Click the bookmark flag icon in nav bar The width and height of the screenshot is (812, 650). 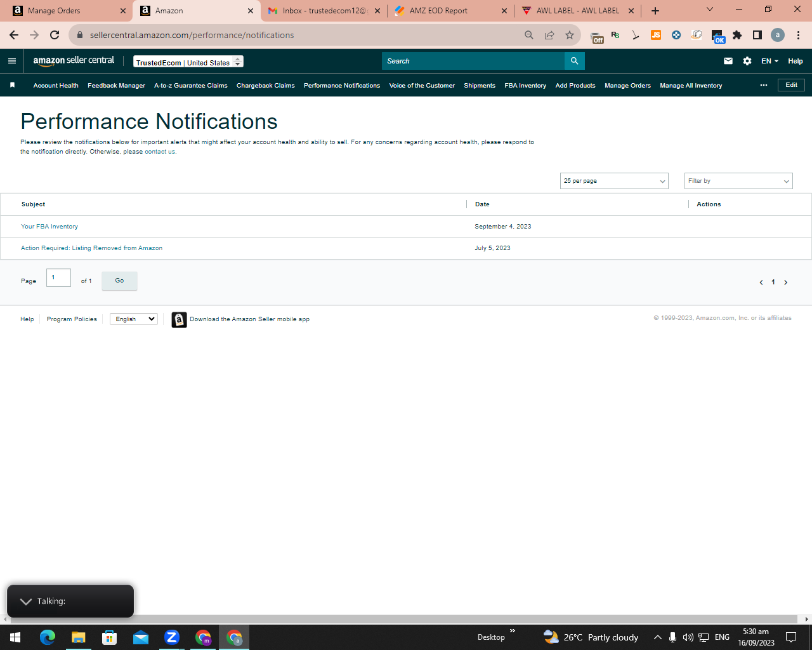pos(12,85)
